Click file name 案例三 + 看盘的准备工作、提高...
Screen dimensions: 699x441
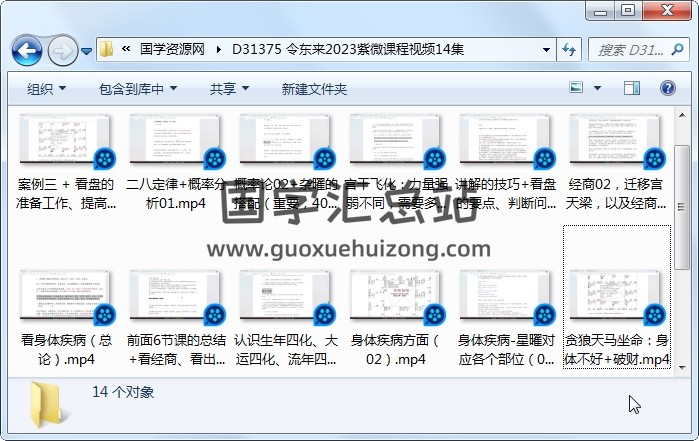click(x=66, y=194)
